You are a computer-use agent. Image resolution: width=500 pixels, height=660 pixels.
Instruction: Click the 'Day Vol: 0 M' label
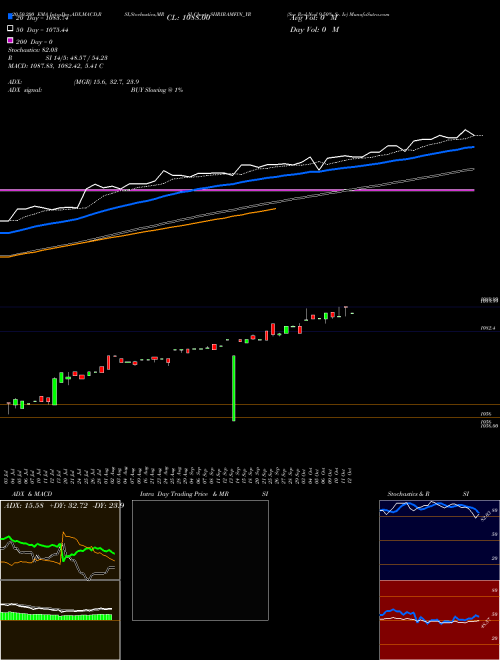tap(314, 29)
